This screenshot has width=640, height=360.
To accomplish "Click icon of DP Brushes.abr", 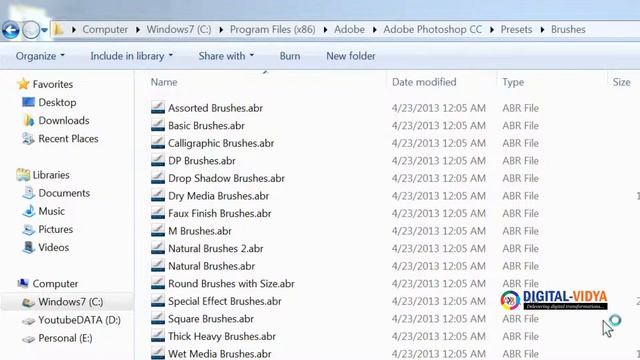I will [158, 160].
